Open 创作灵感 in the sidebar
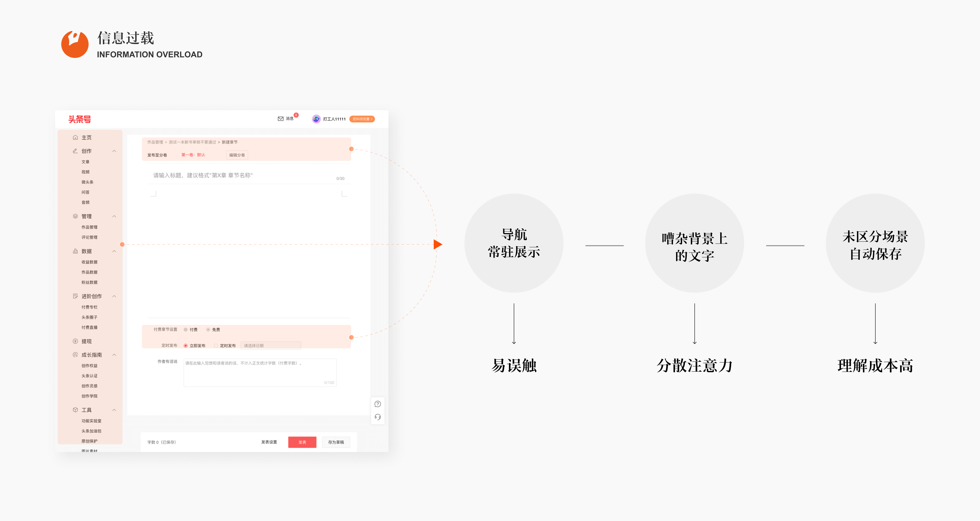This screenshot has height=521, width=980. pyautogui.click(x=89, y=386)
